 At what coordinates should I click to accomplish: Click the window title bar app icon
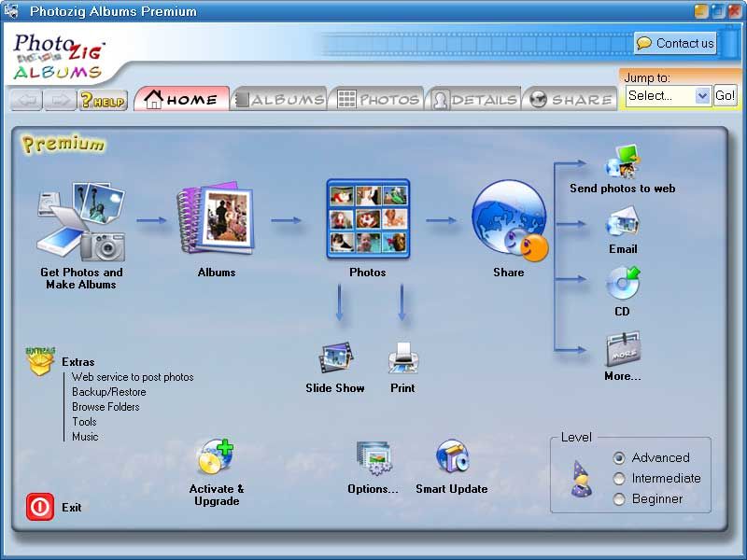coord(10,10)
